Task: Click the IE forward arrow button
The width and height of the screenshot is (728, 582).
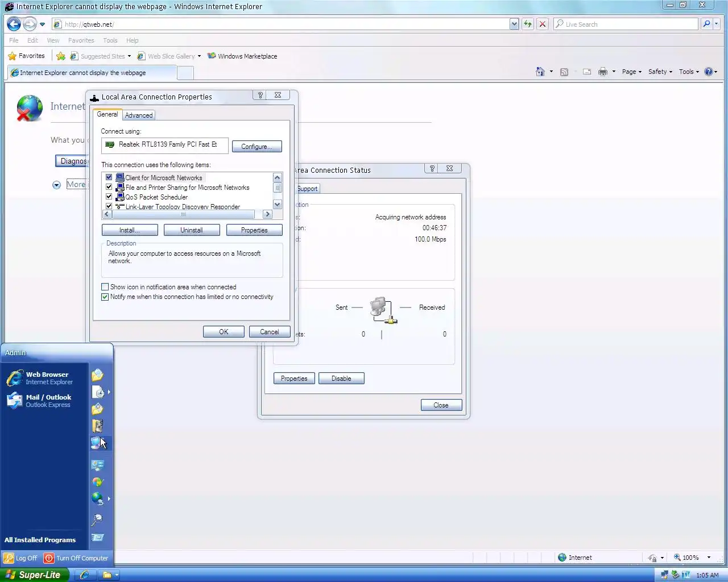Action: coord(30,24)
